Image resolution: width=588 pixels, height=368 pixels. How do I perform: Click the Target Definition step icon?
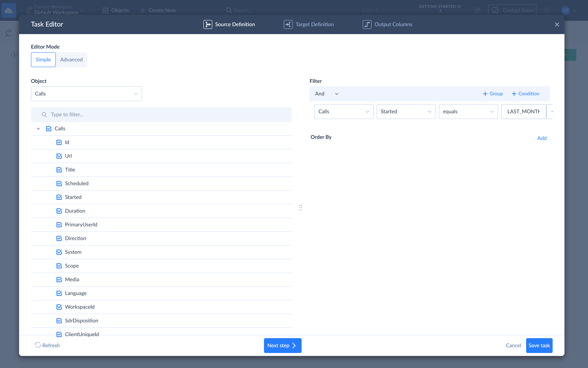(x=288, y=24)
